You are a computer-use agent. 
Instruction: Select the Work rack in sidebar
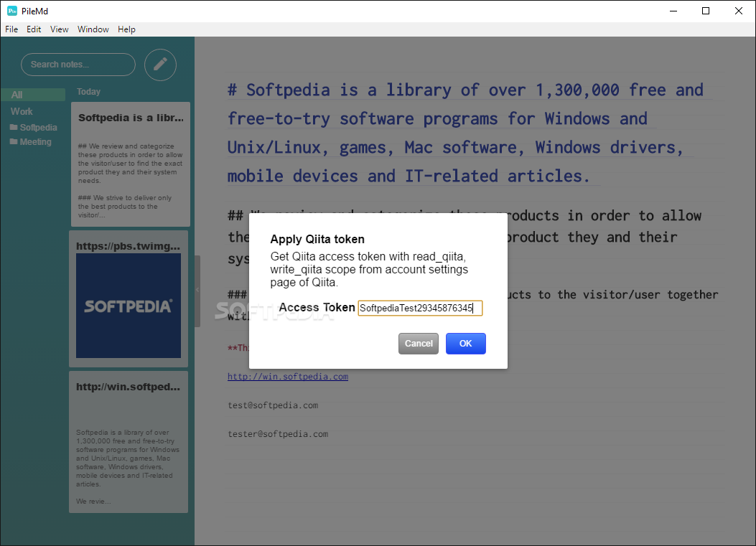coord(22,111)
